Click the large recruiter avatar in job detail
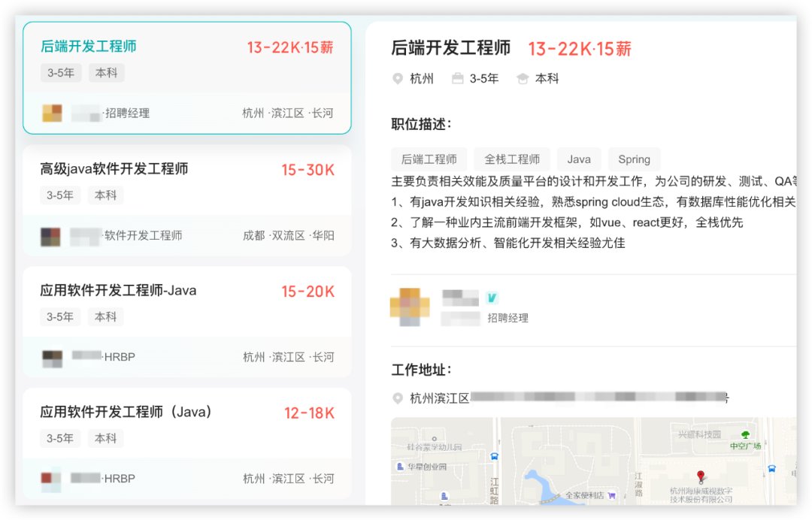 [410, 307]
